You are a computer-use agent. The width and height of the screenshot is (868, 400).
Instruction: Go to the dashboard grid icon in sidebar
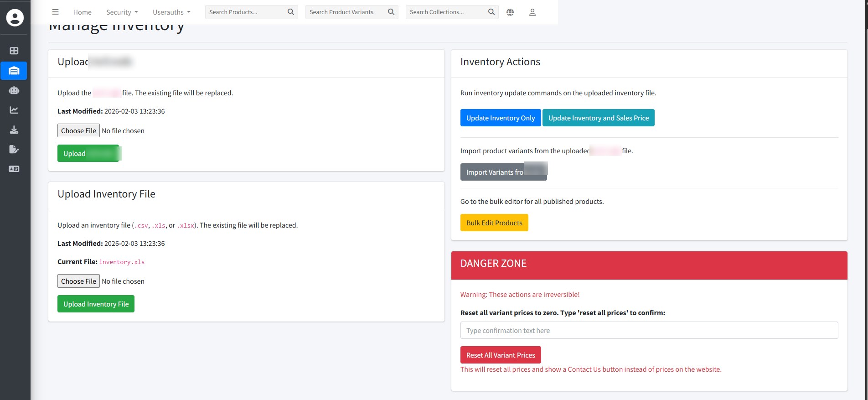coord(14,51)
